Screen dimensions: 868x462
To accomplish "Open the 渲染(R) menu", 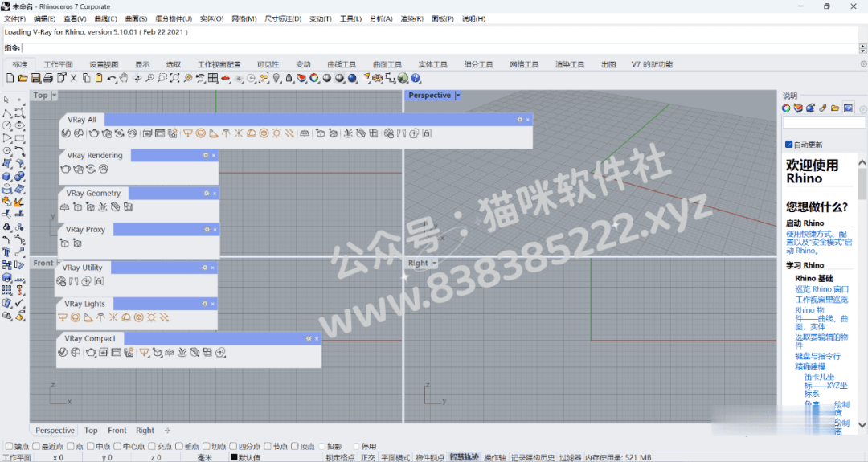I will [411, 18].
